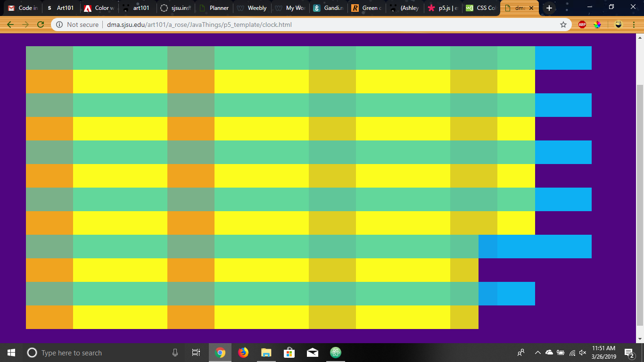
Task: Open the Mail app from the taskbar
Action: 313,353
